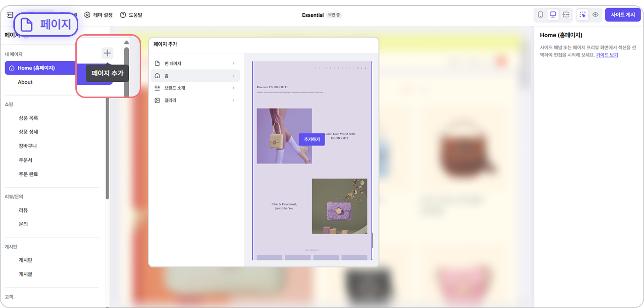Click the legs with handbag preview image
The height and width of the screenshot is (308, 644).
pos(284,136)
